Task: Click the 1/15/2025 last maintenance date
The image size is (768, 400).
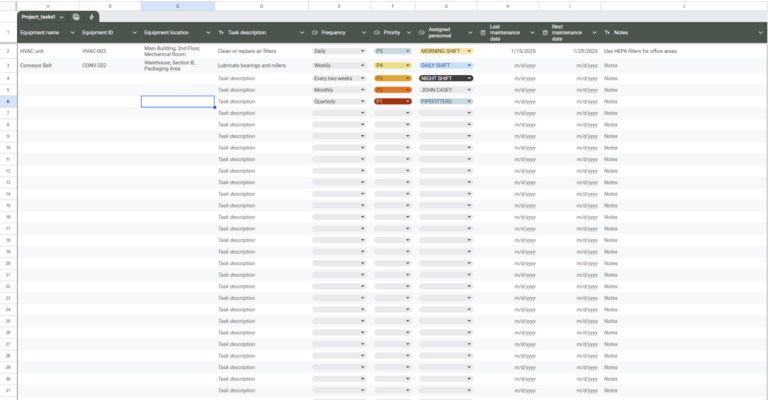Action: (x=523, y=51)
